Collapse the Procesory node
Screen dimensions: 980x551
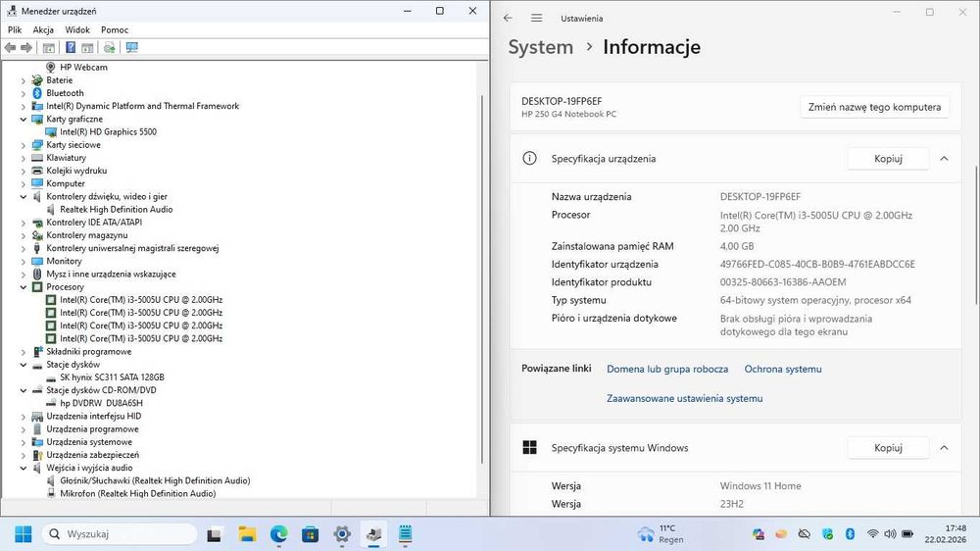click(x=24, y=287)
